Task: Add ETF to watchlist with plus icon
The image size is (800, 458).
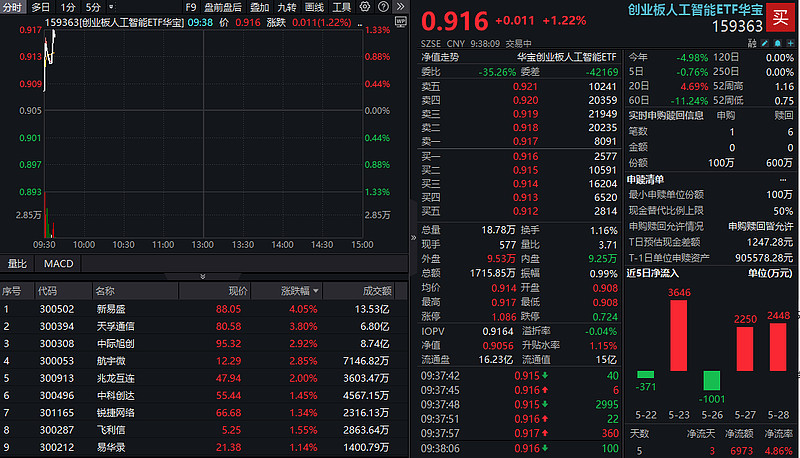Action: [790, 43]
